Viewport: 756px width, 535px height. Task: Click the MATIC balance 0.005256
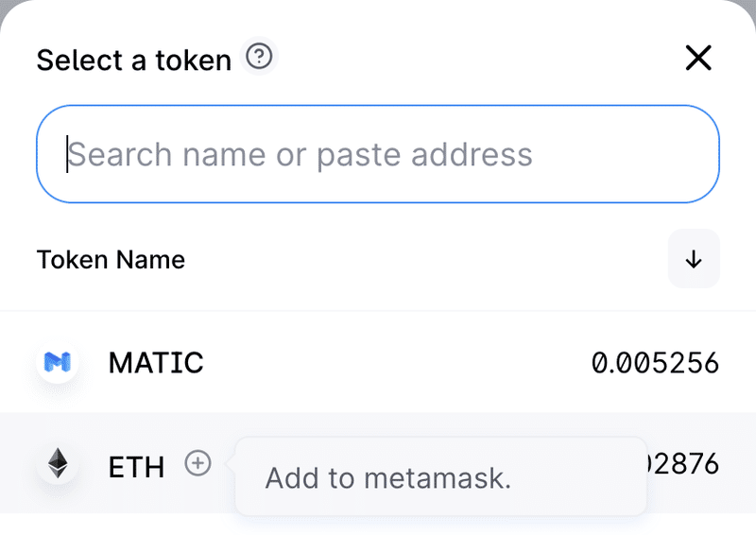(655, 363)
